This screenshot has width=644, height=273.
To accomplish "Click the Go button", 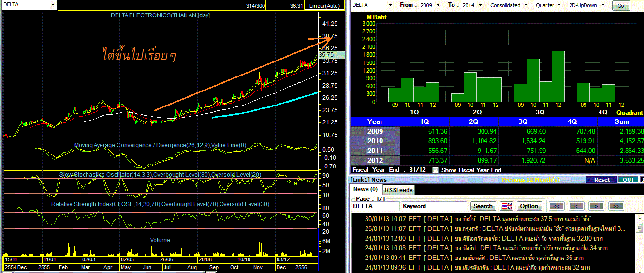I will [x=621, y=6].
